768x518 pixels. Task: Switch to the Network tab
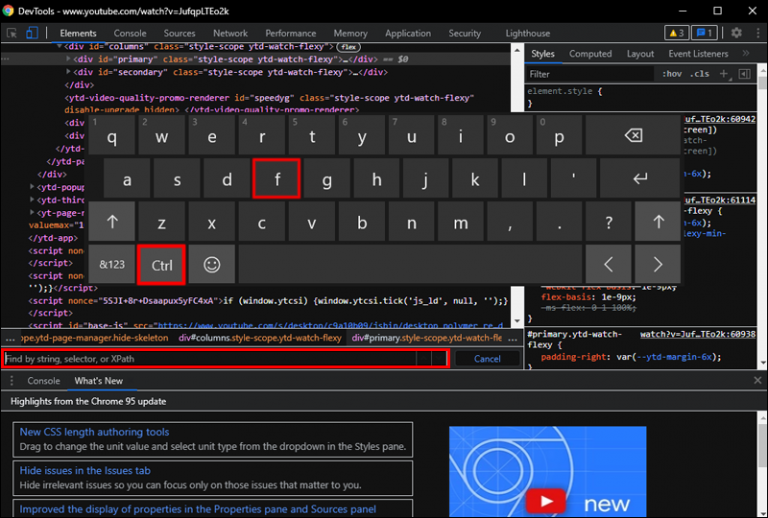pyautogui.click(x=230, y=33)
